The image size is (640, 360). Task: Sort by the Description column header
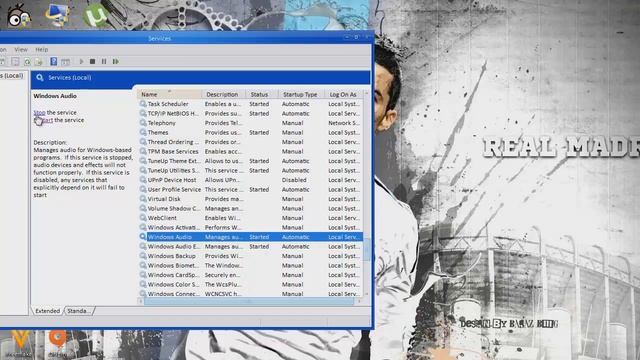tap(223, 94)
